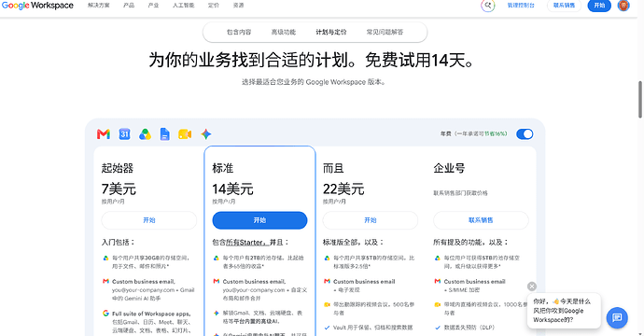Toggle annual billing switch
The height and width of the screenshot is (336, 644).
pyautogui.click(x=525, y=133)
